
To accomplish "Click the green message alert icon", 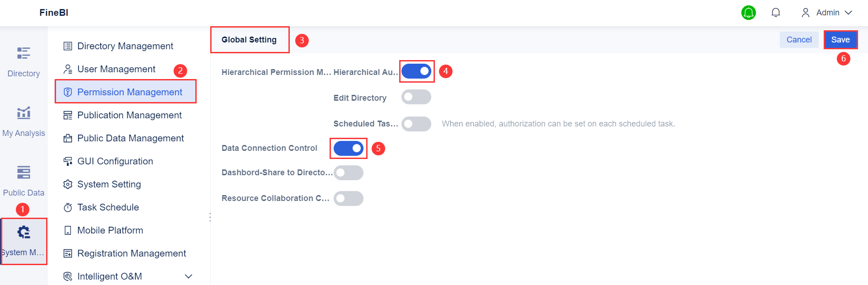I will (x=749, y=13).
